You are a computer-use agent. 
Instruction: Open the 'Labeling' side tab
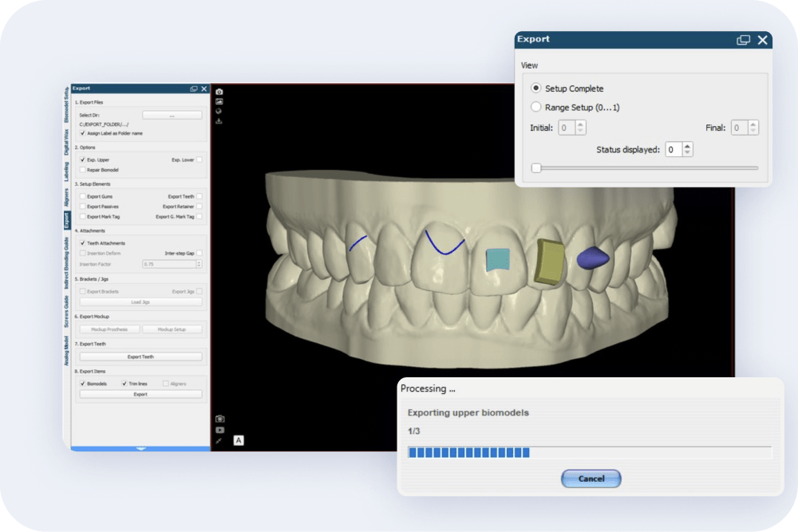coord(66,172)
